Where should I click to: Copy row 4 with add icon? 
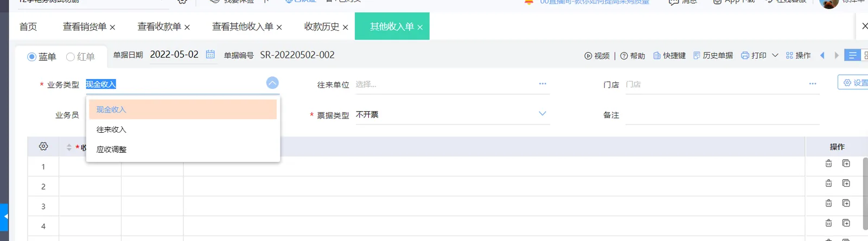[x=846, y=223]
